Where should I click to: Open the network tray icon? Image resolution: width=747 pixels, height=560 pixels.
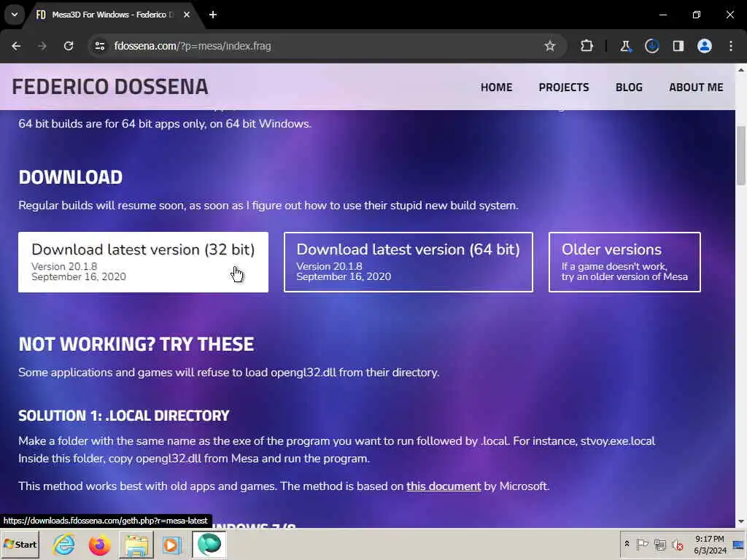(x=659, y=544)
